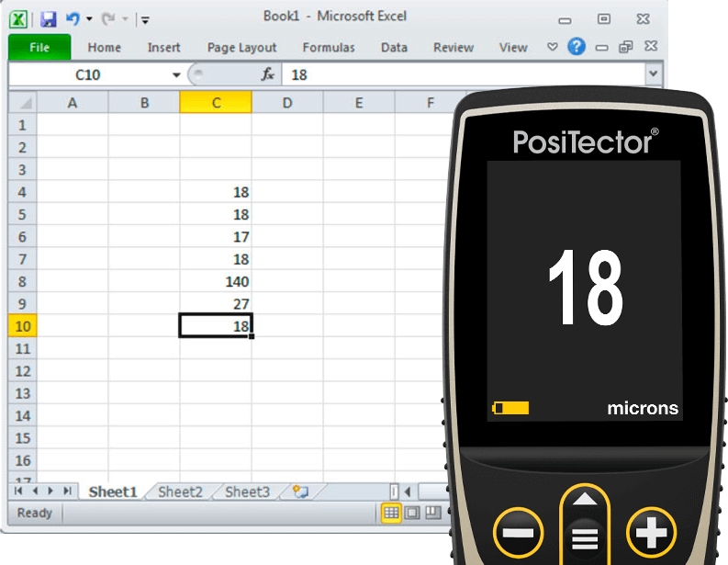Minimize the workbook window inside Excel
This screenshot has width=728, height=565.
click(601, 48)
